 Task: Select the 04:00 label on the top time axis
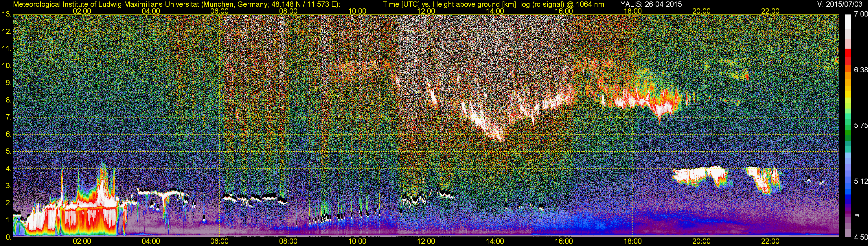tap(151, 11)
